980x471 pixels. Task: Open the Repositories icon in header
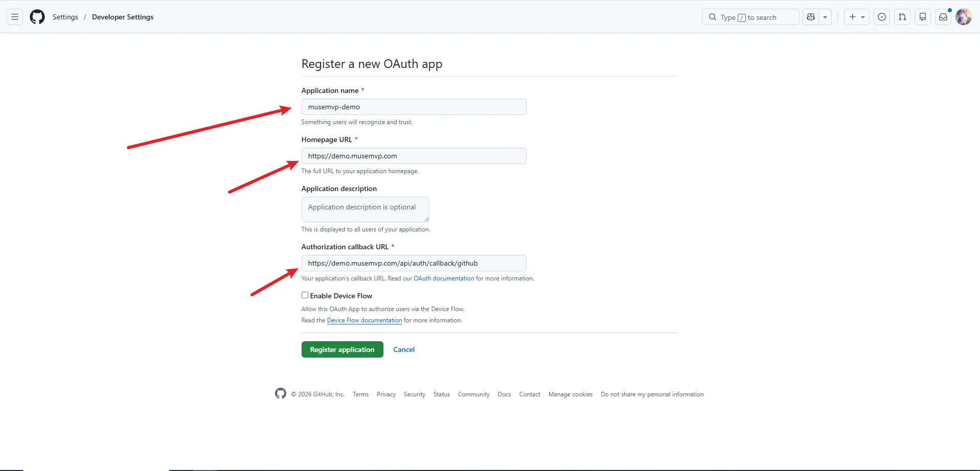(923, 17)
